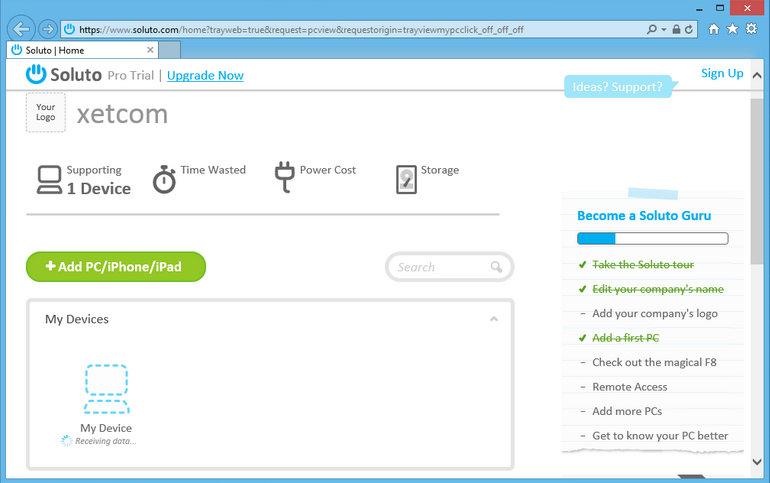Click the Your Logo placeholder box

[x=46, y=112]
